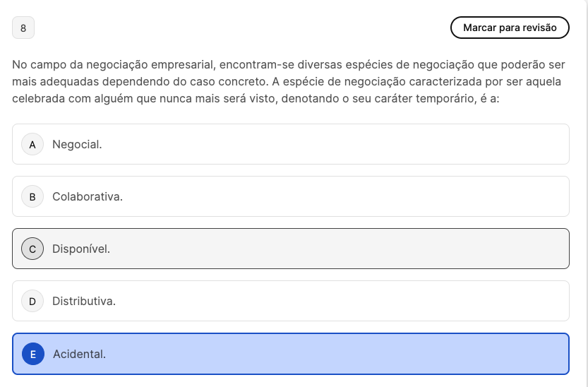This screenshot has height=387, width=588.
Task: Click the question number 8 badge
Action: (x=23, y=28)
